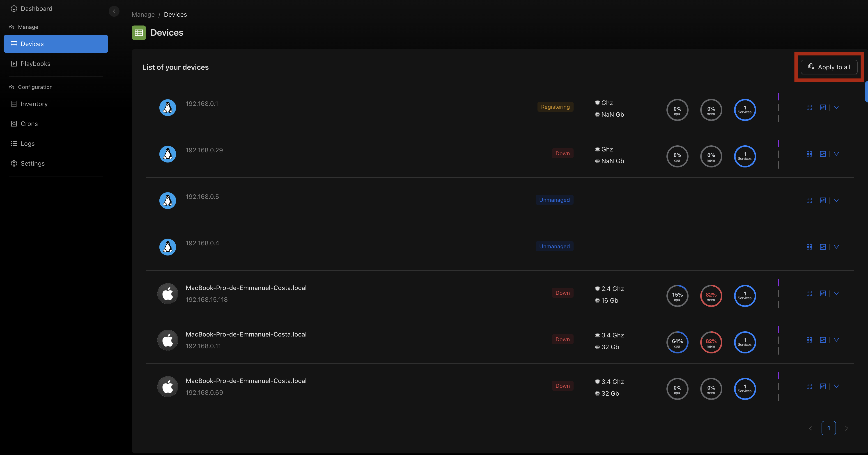This screenshot has height=455, width=868.
Task: Select the device address 192.168.0.1
Action: coord(202,104)
